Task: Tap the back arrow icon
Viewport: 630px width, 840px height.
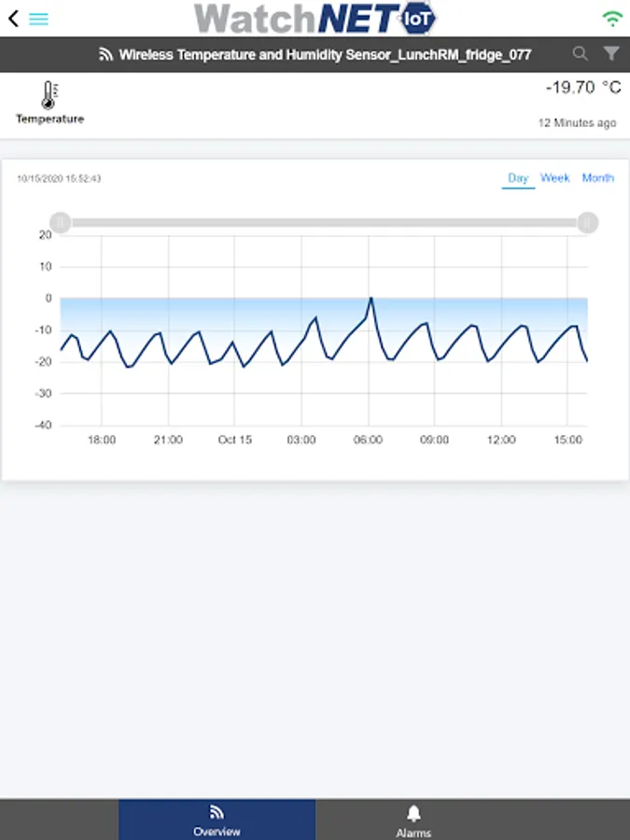Action: (12, 19)
